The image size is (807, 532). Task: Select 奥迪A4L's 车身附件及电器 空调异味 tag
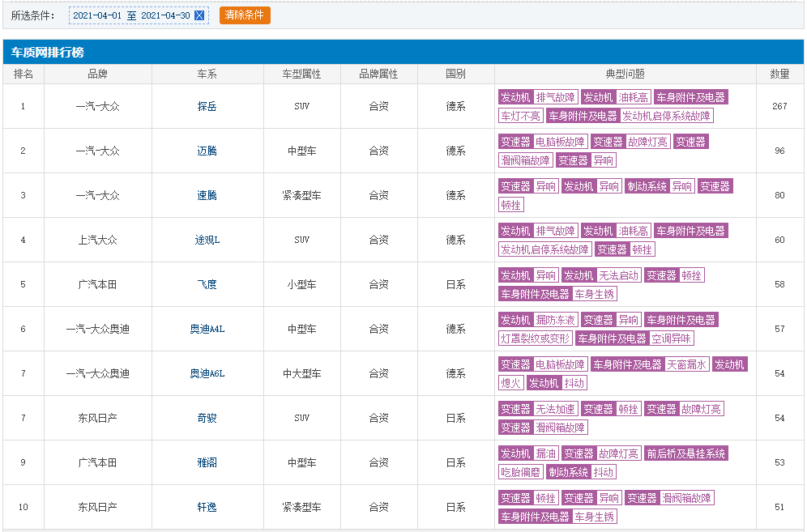(634, 338)
